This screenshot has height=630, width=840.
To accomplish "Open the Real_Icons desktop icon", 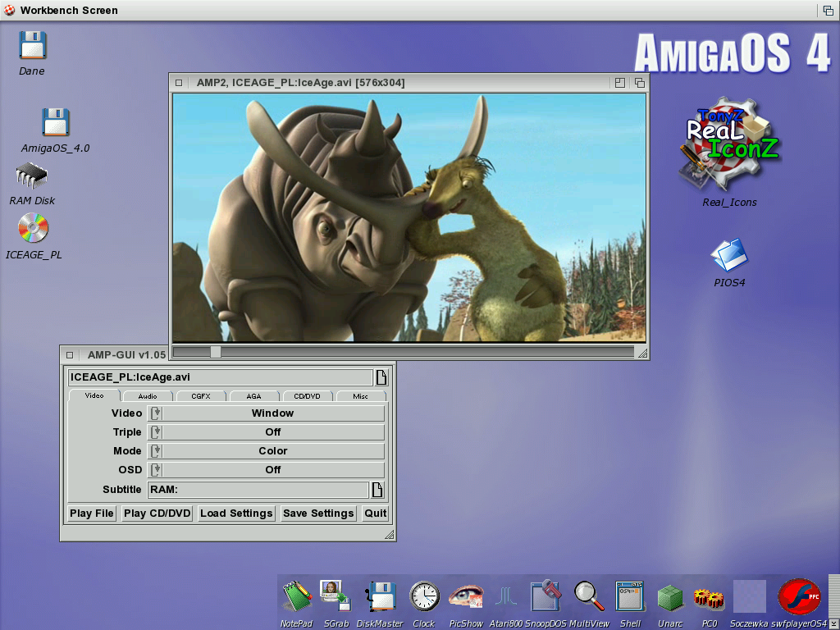I will [729, 144].
